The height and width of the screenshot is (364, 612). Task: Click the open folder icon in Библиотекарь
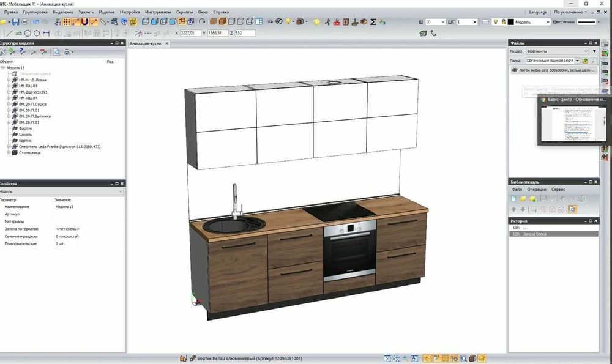[x=523, y=199]
